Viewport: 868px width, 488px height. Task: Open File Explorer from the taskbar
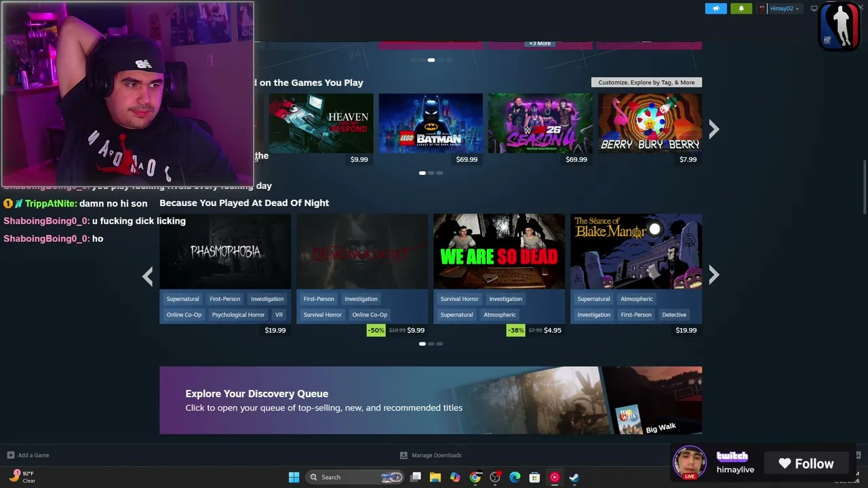(435, 477)
